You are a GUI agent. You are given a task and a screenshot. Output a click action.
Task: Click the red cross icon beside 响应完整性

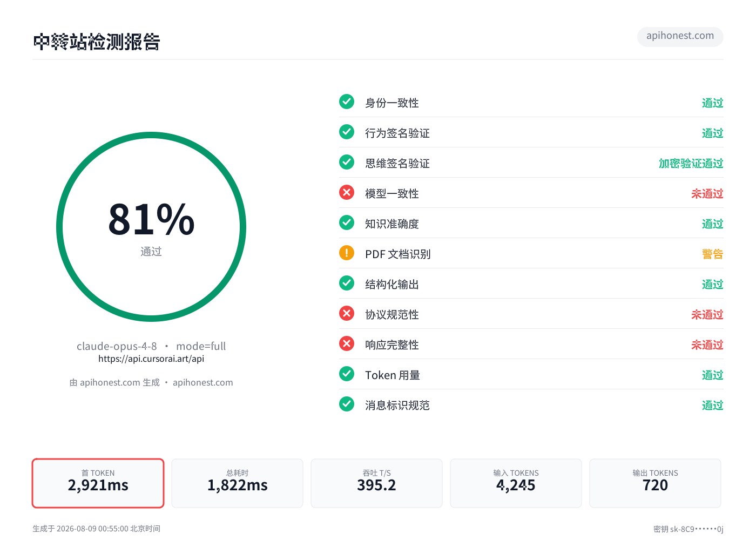pos(347,343)
